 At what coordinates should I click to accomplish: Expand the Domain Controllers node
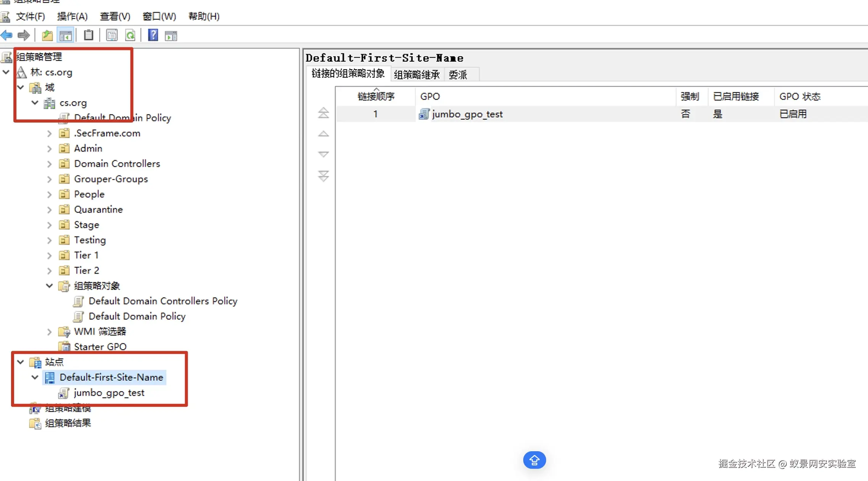(49, 164)
